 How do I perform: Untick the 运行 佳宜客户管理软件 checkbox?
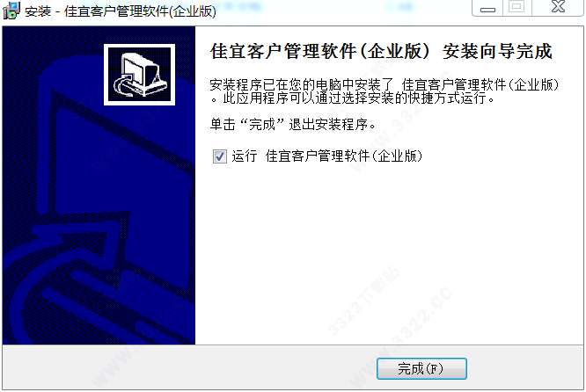click(x=219, y=156)
